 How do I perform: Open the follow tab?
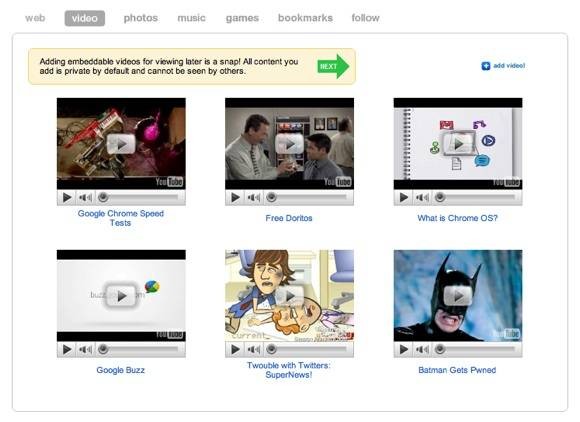[365, 18]
